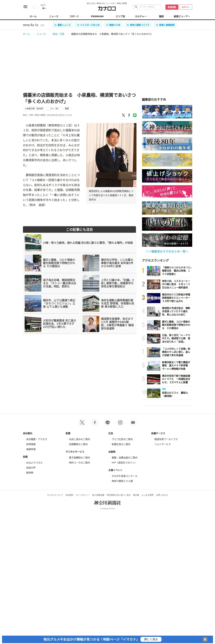The height and width of the screenshot is (644, 215).
Task: Click the weather cloud icon
Action: point(35,7)
